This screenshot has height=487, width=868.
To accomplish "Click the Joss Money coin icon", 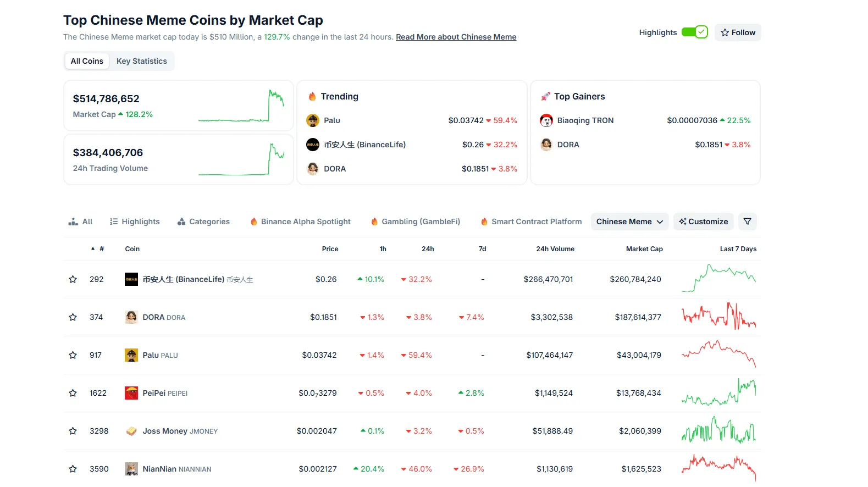I will tap(131, 431).
